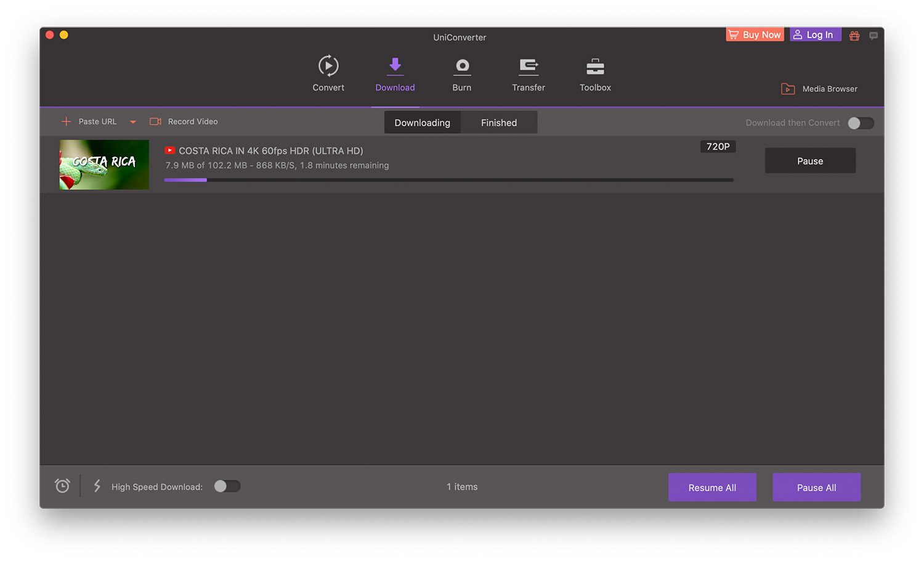Pause the Costa Rica video download
This screenshot has width=924, height=561.
(810, 161)
